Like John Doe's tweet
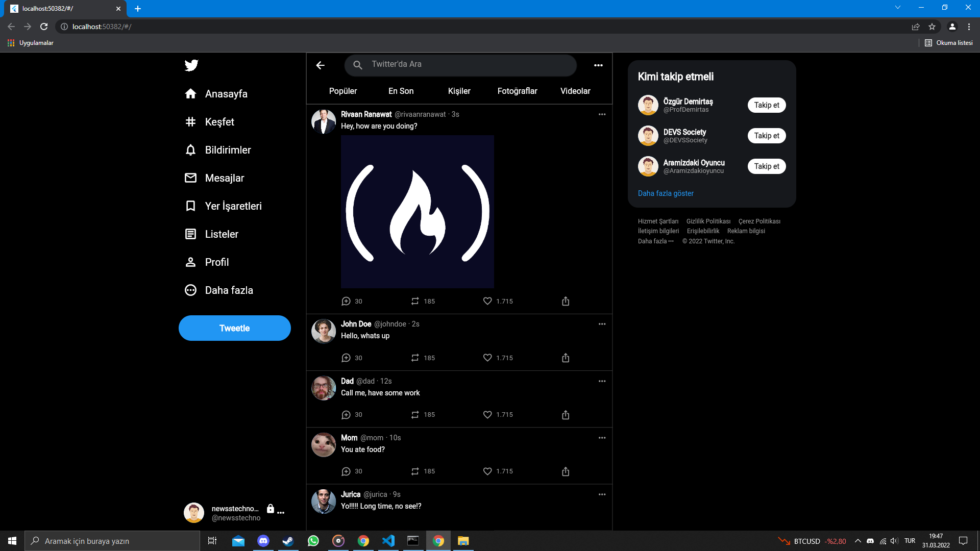This screenshot has width=980, height=551. [x=487, y=358]
